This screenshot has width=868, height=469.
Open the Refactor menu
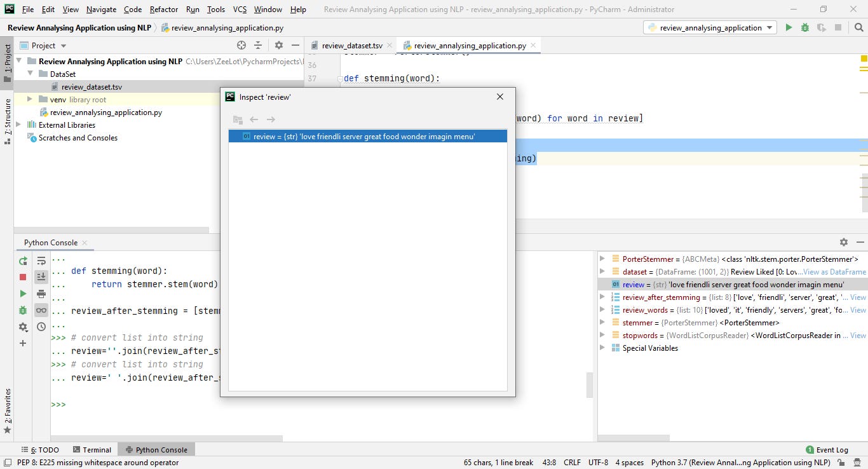[x=163, y=9]
